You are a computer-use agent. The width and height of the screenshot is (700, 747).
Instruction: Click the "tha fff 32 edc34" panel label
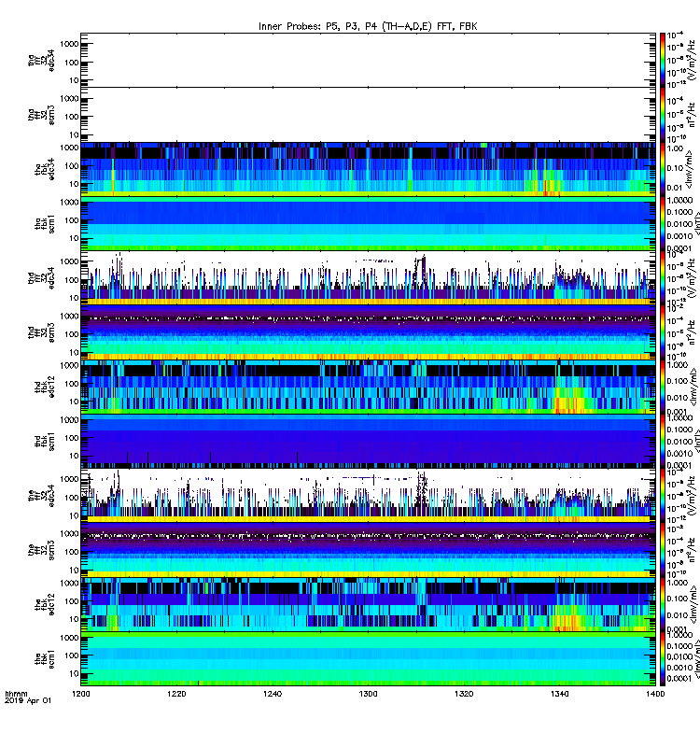point(41,61)
